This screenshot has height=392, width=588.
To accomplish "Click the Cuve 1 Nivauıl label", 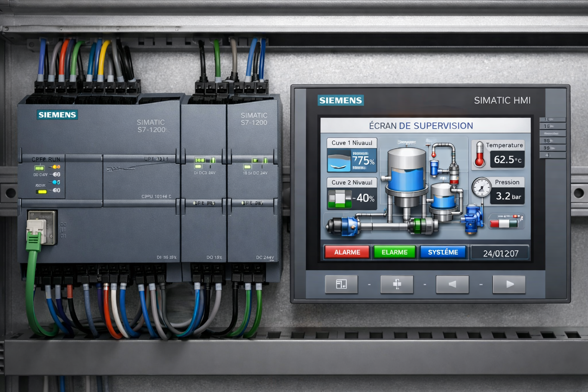I will (x=352, y=143).
